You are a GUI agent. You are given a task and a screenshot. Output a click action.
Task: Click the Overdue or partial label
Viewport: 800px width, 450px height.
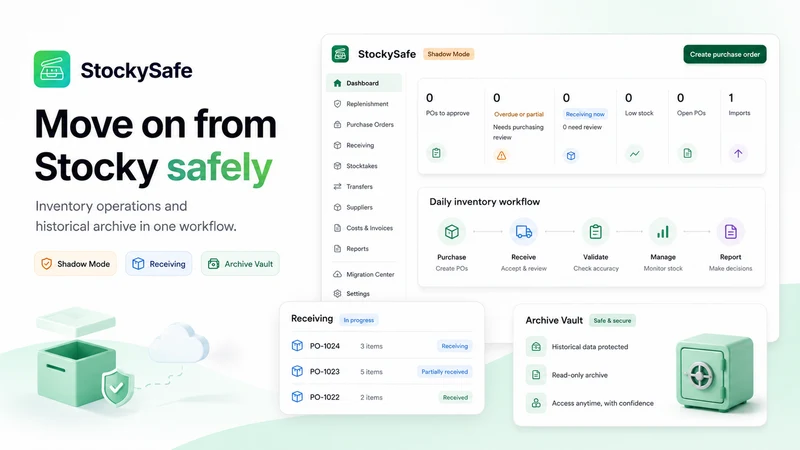(x=519, y=114)
